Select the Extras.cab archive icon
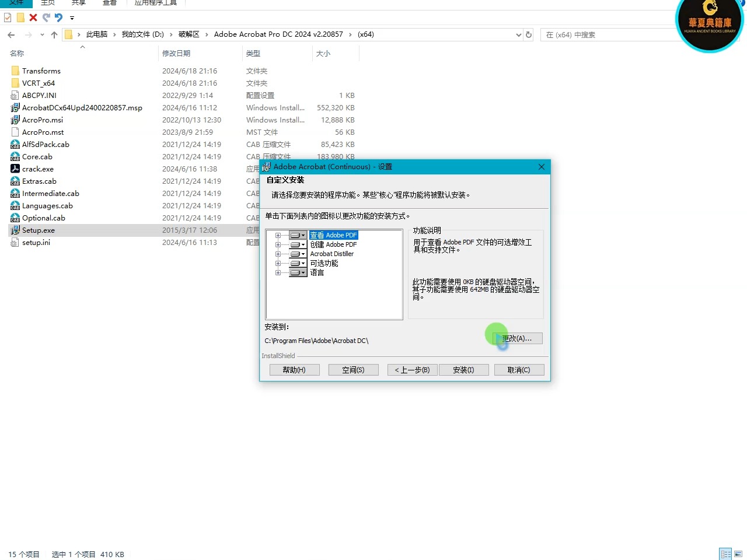Viewport: 747px width, 560px height. [15, 181]
